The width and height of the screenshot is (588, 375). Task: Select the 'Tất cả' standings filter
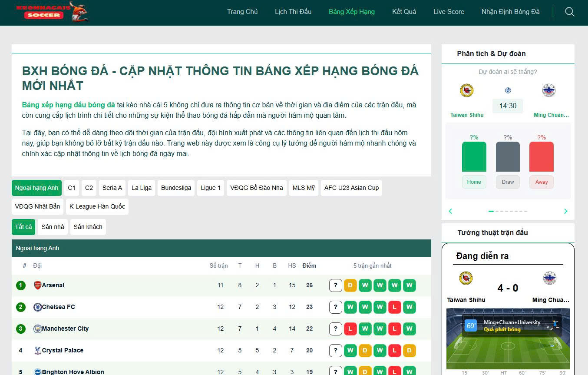coord(23,227)
